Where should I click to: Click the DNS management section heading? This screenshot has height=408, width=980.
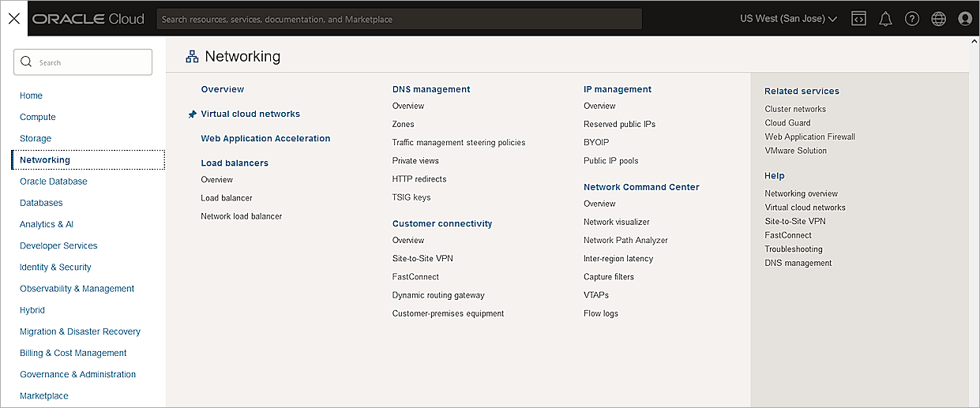click(x=431, y=89)
